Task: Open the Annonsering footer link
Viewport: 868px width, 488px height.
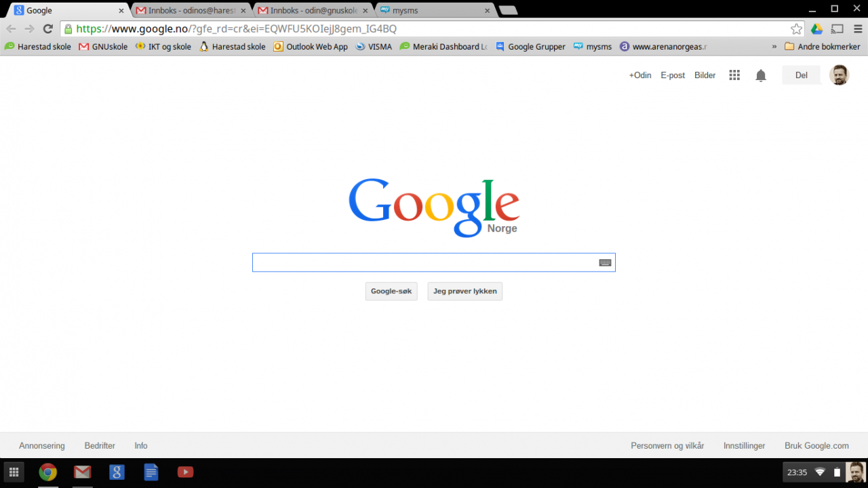Action: pos(42,446)
